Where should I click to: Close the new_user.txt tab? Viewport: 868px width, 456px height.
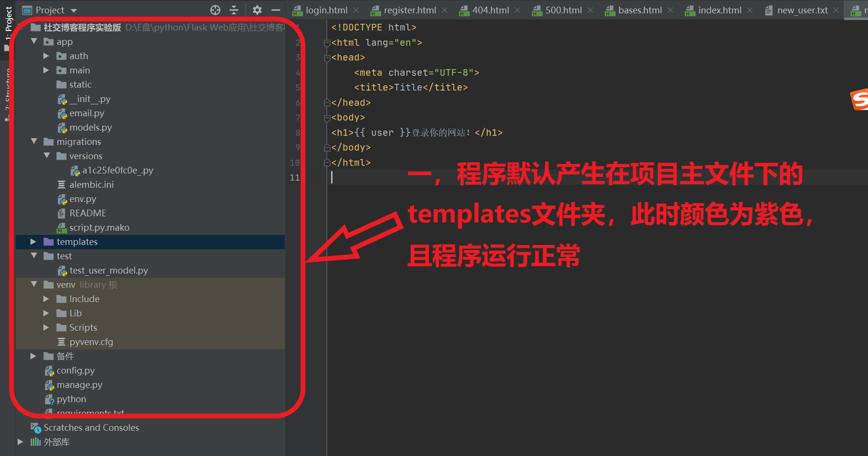tap(835, 10)
